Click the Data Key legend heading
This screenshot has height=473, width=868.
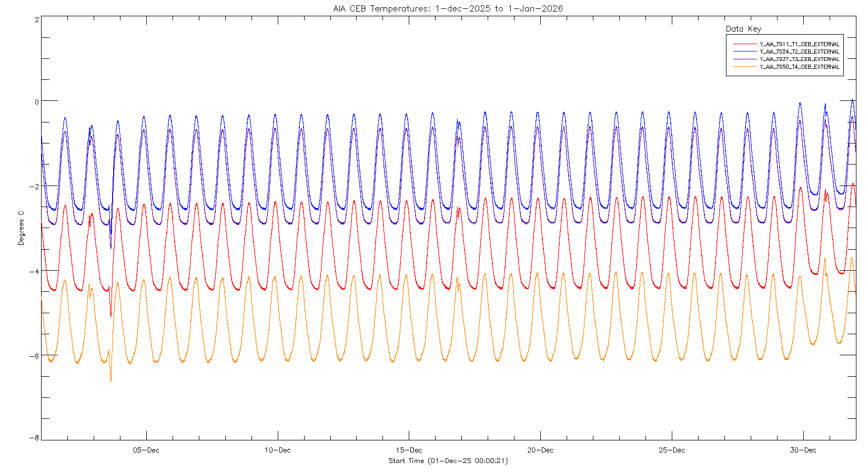743,29
